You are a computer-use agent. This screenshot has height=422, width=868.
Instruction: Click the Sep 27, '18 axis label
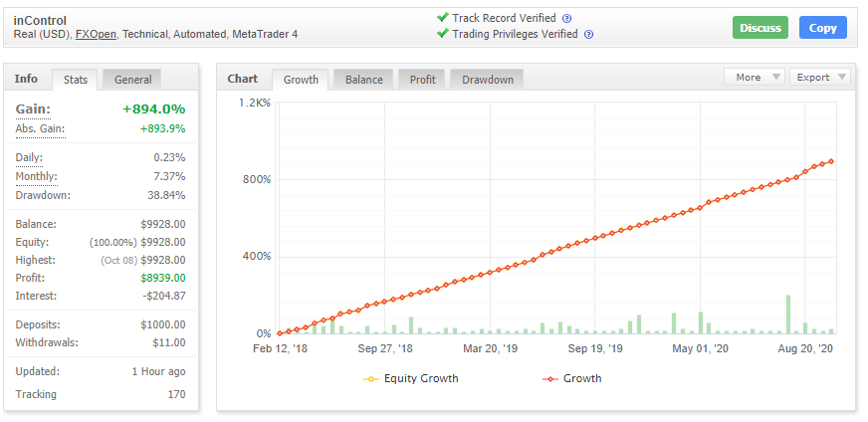[x=385, y=349]
